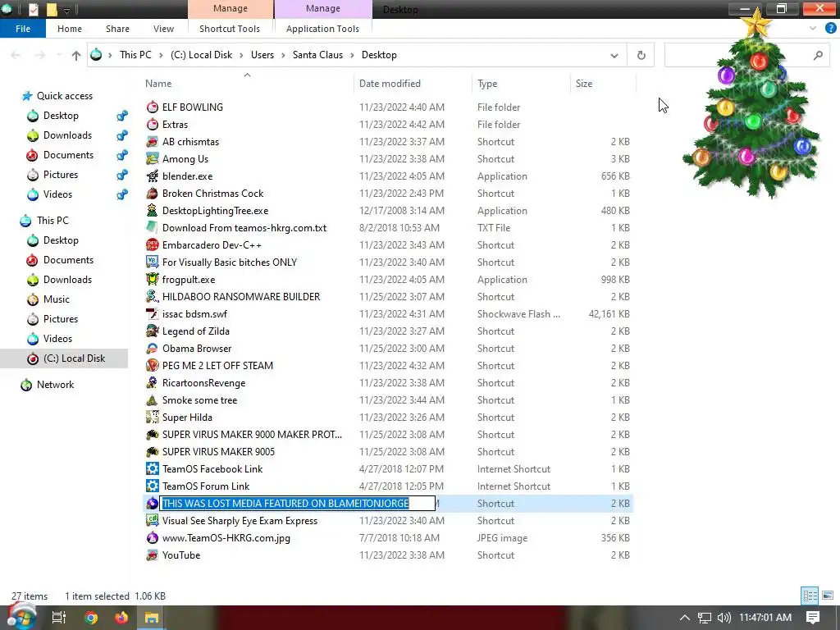The height and width of the screenshot is (630, 840).
Task: Open the Application Tools tab
Action: pyautogui.click(x=322, y=29)
